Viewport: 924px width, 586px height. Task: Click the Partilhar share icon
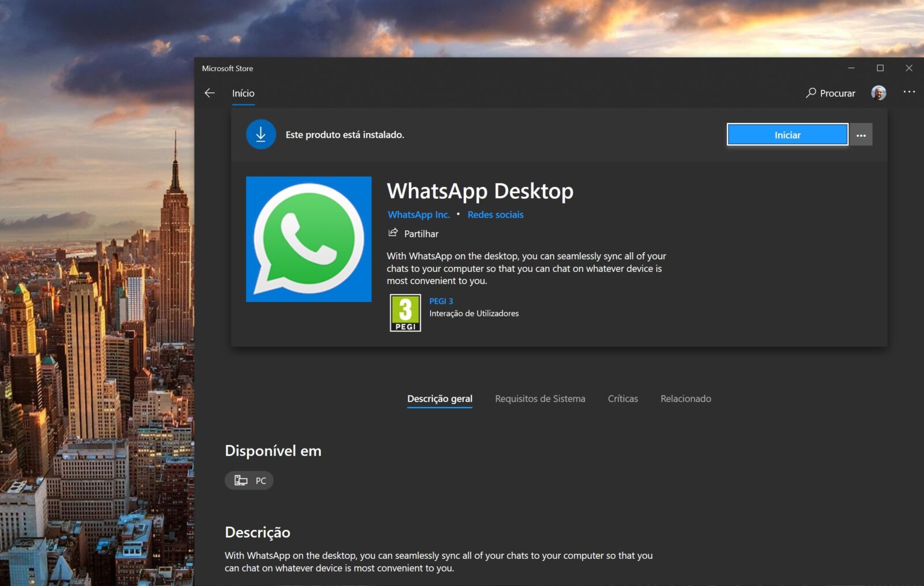point(393,233)
